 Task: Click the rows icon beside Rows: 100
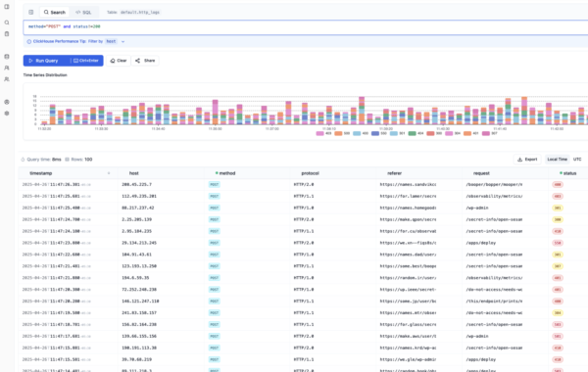67,160
